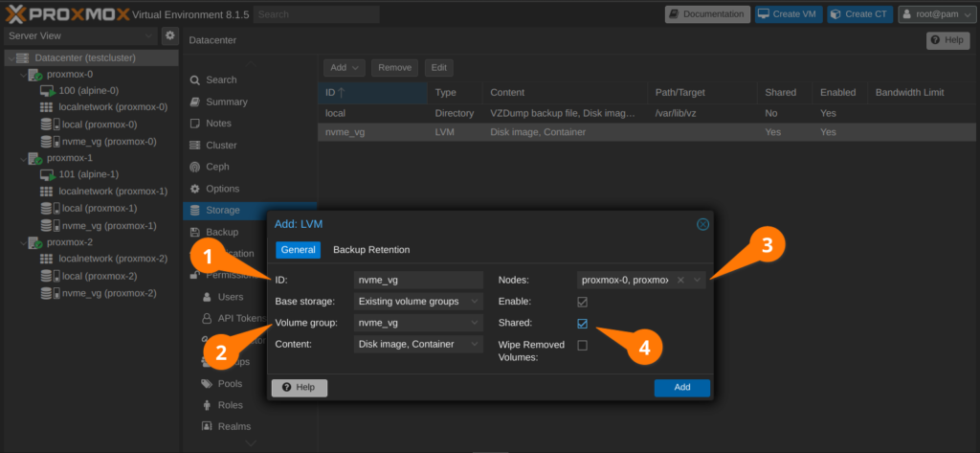Viewport: 980px width, 453px height.
Task: Open the Add storage dropdown button
Action: [x=345, y=68]
